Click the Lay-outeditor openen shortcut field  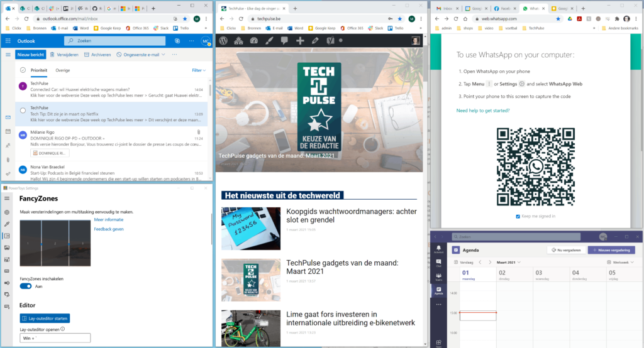coord(55,338)
